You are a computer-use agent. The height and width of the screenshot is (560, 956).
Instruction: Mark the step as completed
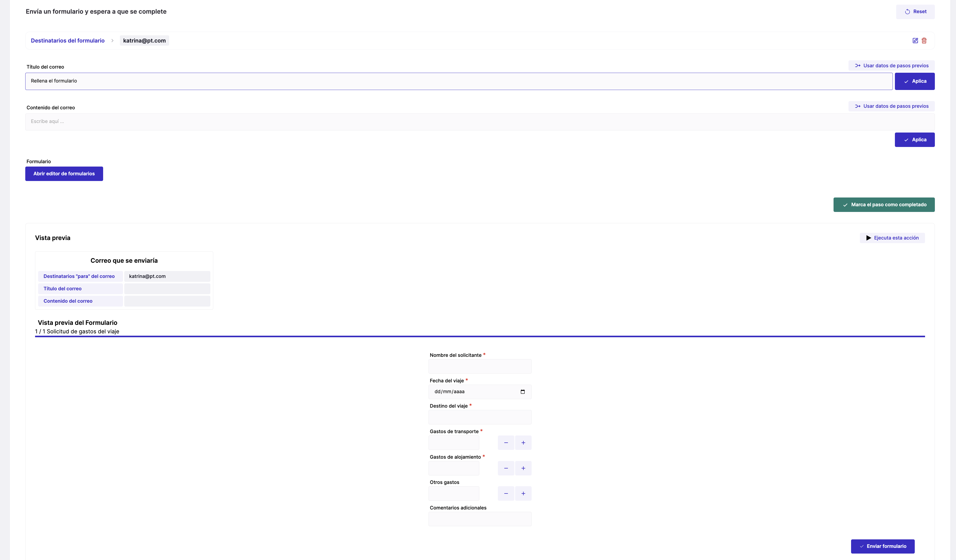[x=884, y=205]
